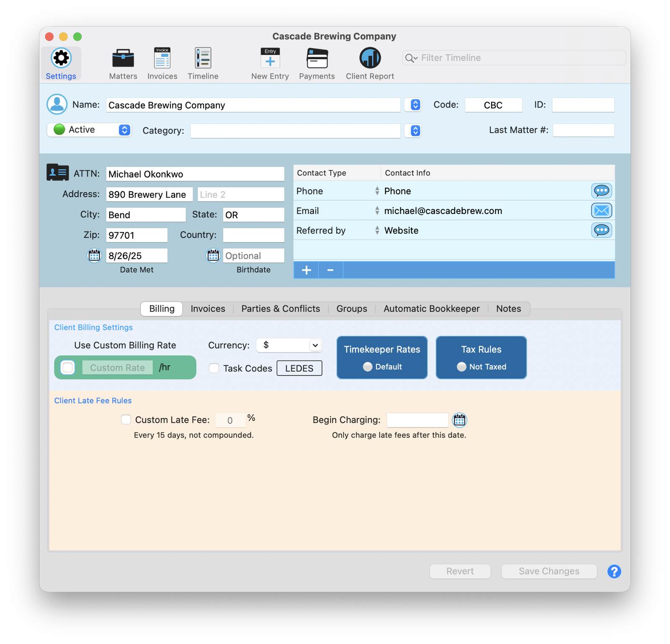Toggle the Task Codes checkbox
670x644 pixels.
click(214, 368)
